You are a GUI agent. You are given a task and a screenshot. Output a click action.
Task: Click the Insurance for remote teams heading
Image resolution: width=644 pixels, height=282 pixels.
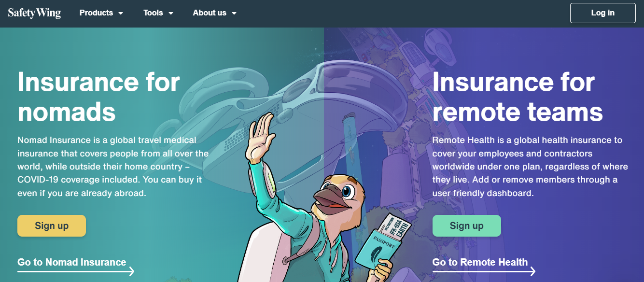click(x=518, y=97)
